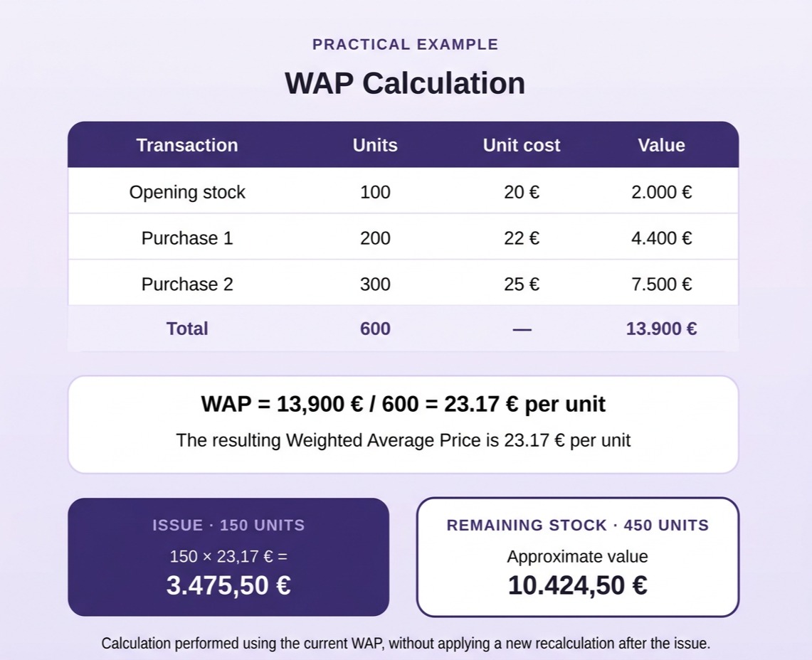The height and width of the screenshot is (660, 812).
Task: Click the 22 € unit cost cell
Action: coord(522,238)
